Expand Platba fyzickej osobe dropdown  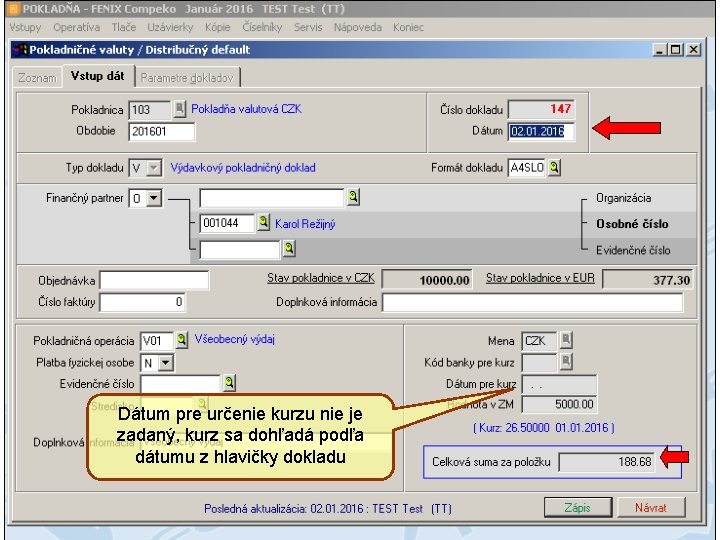[x=165, y=363]
